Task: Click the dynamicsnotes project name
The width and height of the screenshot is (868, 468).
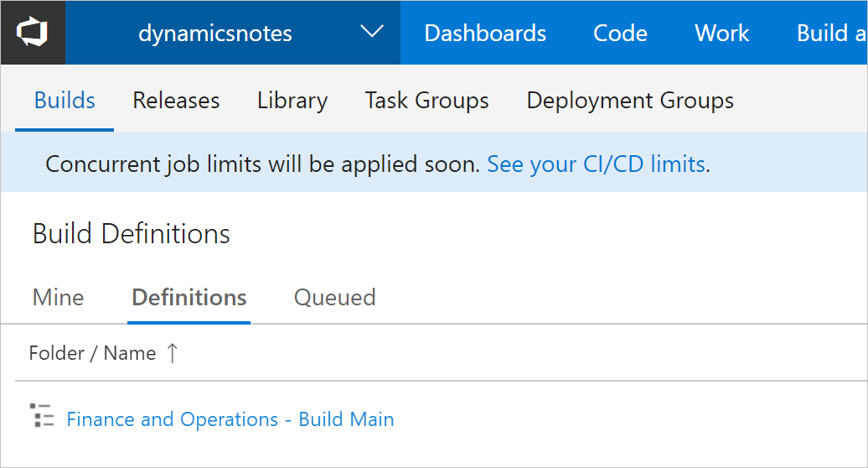Action: point(215,33)
